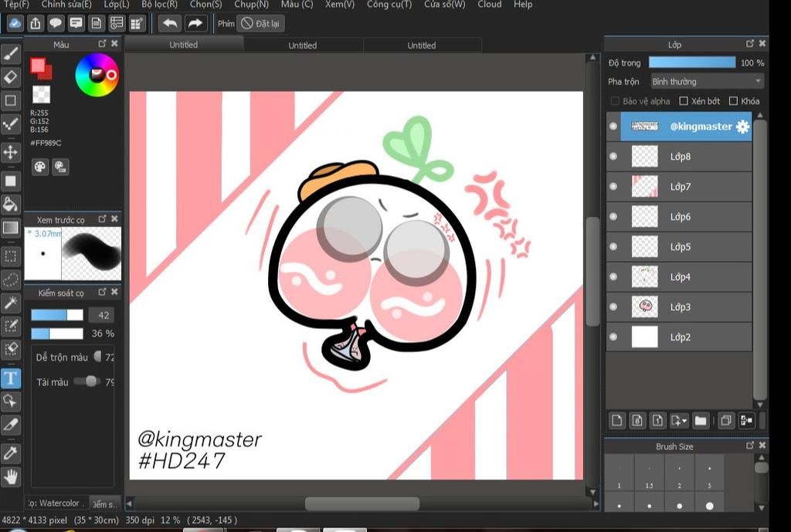Click the Lớp3 layer thumbnail

(645, 307)
